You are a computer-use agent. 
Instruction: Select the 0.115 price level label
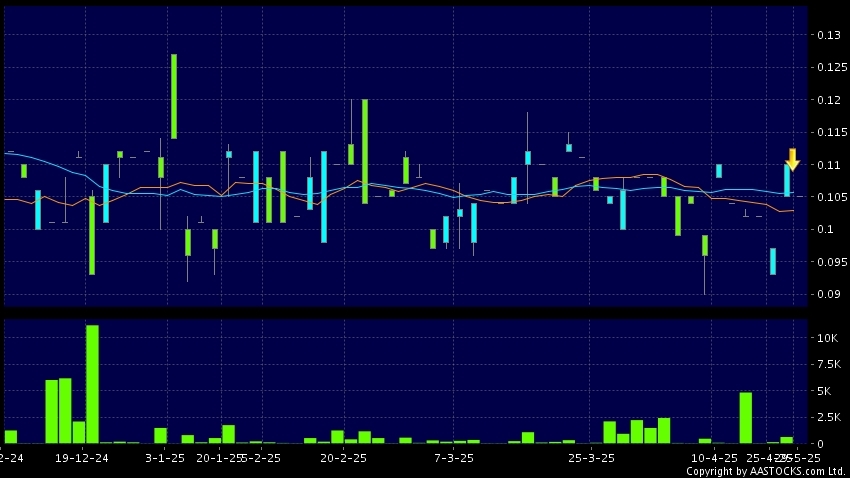832,132
